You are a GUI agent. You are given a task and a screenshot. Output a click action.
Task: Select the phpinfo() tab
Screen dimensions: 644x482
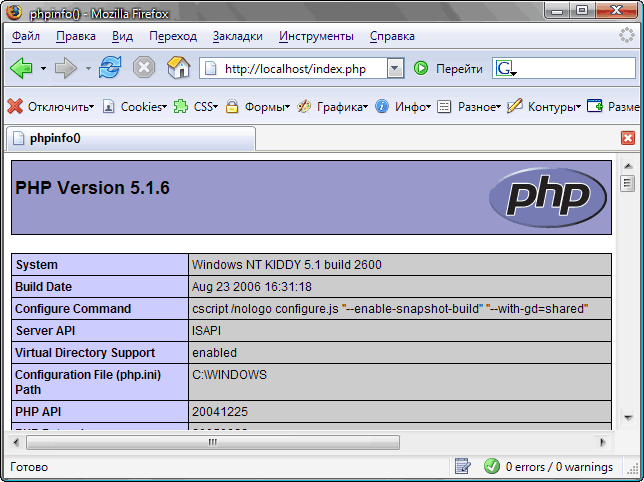click(x=131, y=138)
